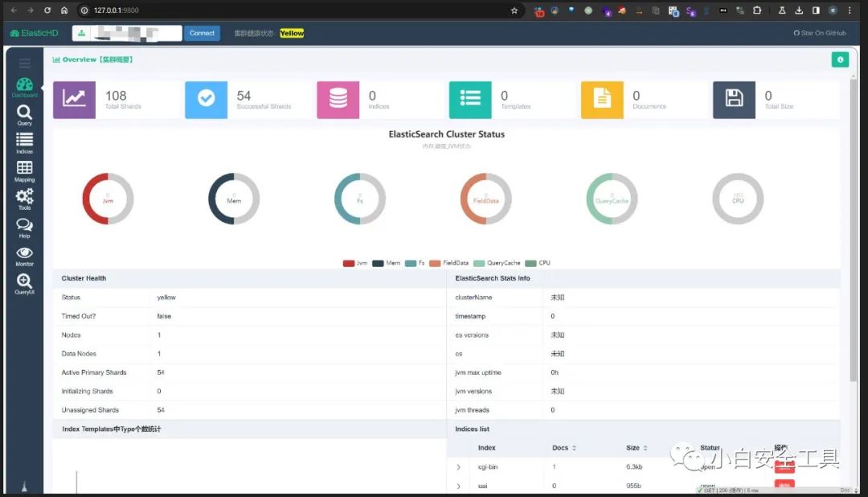Go back with the browser back arrow
Screen dimensions: 868x497
click(x=14, y=10)
